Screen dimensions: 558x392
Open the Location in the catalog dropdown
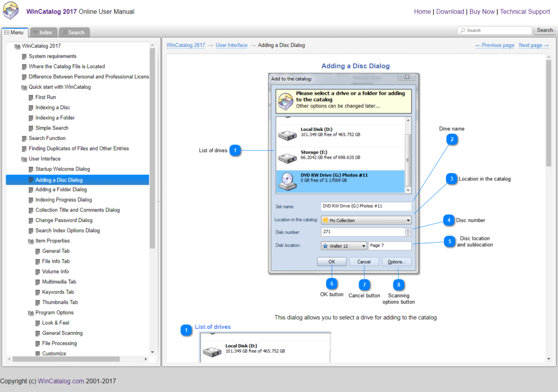[x=366, y=220]
